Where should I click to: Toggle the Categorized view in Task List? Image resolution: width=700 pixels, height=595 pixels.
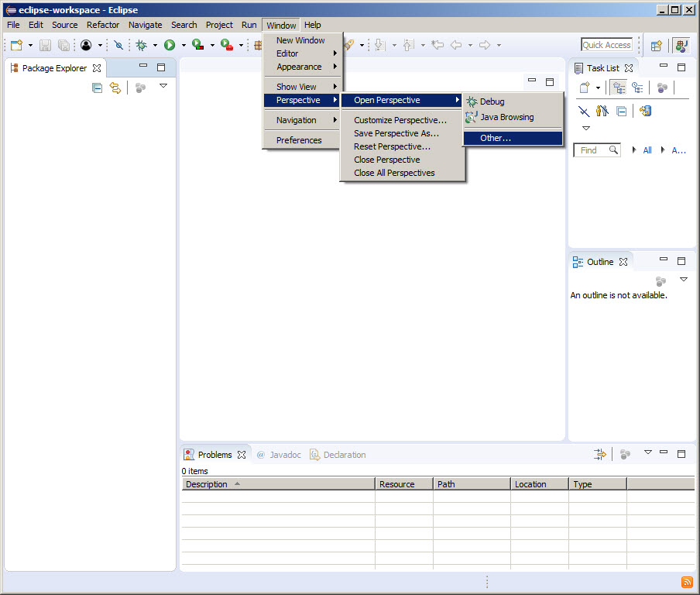tap(619, 88)
